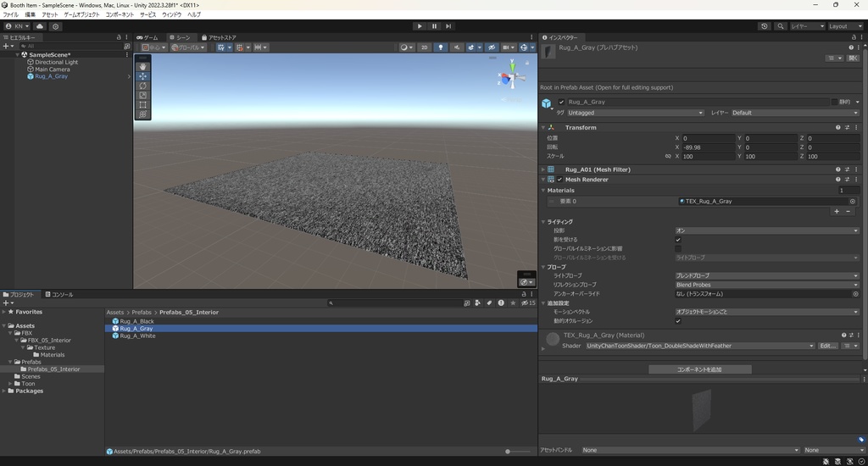
Task: Toggle the 静的 (static) checkbox
Action: pos(834,102)
